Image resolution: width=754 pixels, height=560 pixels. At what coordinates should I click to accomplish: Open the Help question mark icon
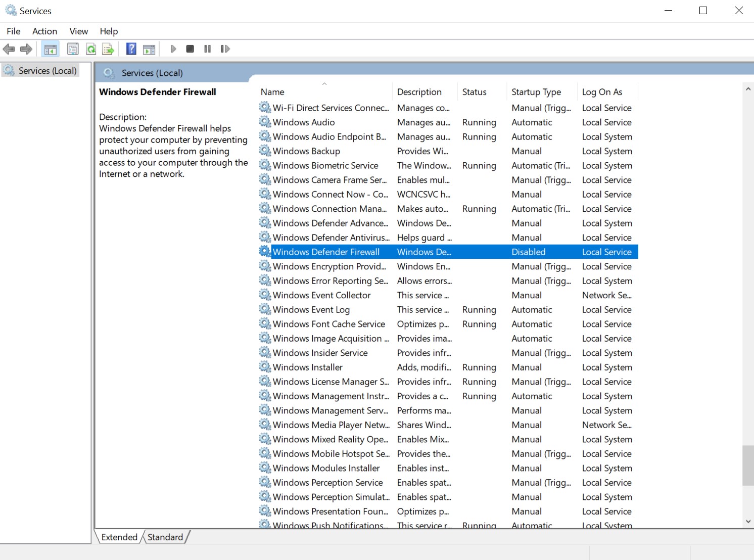[131, 49]
